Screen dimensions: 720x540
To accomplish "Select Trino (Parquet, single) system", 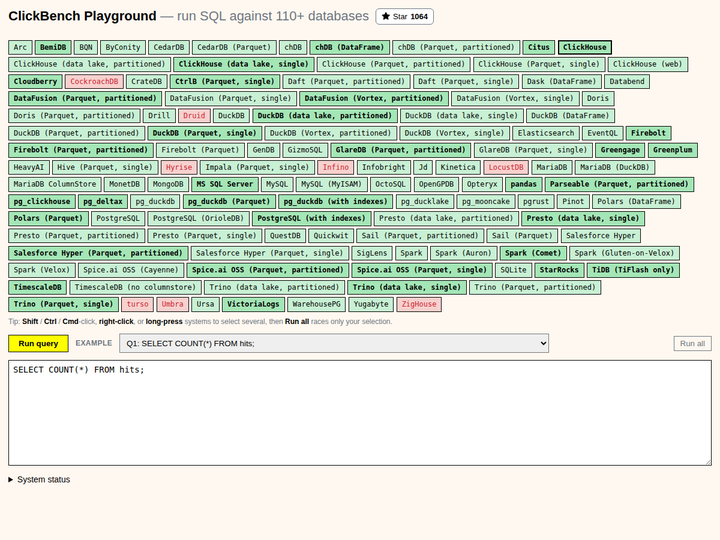I will pos(63,304).
